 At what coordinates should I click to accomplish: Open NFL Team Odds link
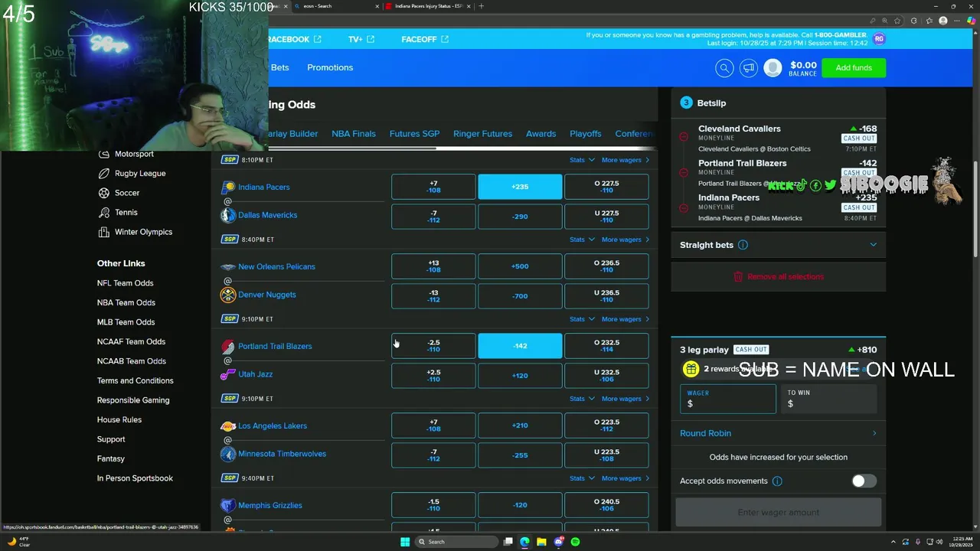click(x=125, y=283)
